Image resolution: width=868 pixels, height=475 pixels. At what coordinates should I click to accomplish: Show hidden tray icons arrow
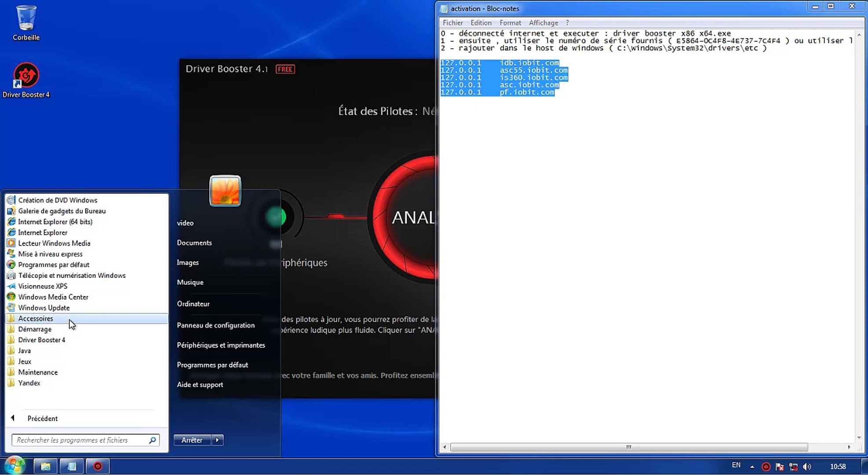752,467
